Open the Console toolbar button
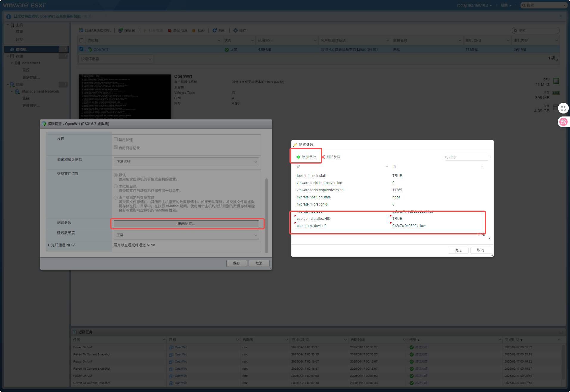The image size is (570, 392). 127,30
